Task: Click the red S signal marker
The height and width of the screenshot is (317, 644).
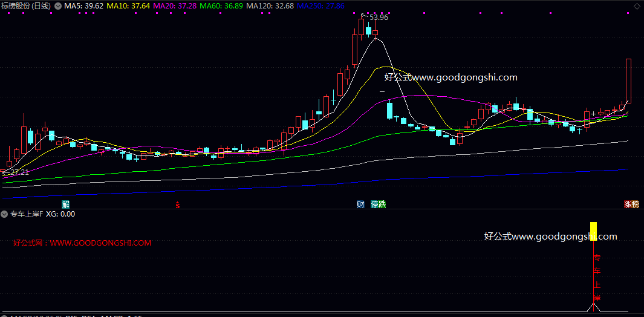Action: pyautogui.click(x=178, y=204)
